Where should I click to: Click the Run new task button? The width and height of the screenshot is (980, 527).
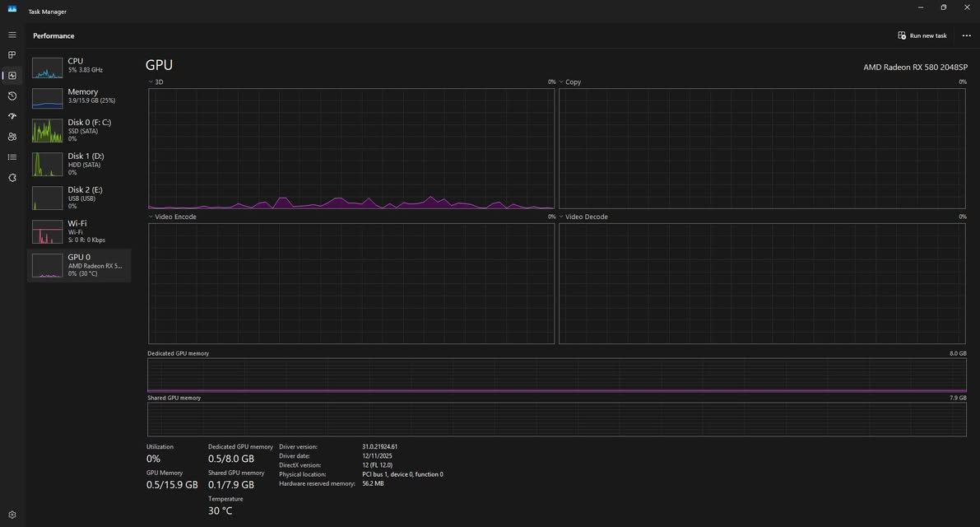point(922,35)
